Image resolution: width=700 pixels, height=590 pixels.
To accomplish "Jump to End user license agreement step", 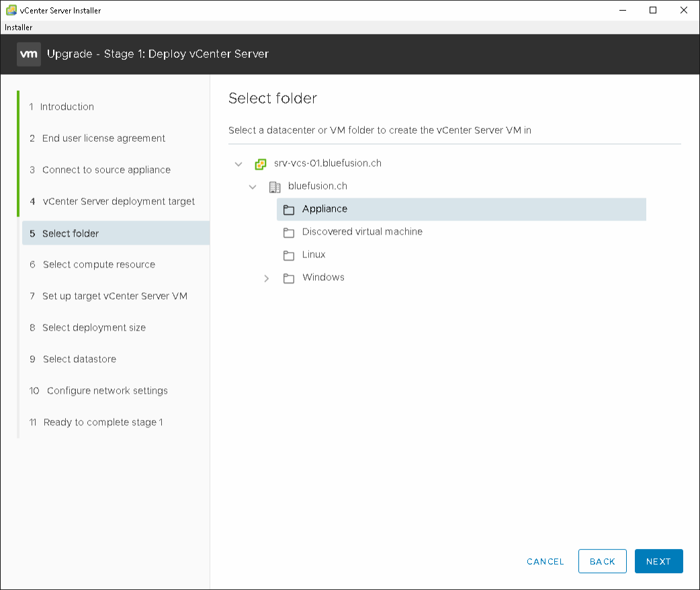I will tap(103, 138).
